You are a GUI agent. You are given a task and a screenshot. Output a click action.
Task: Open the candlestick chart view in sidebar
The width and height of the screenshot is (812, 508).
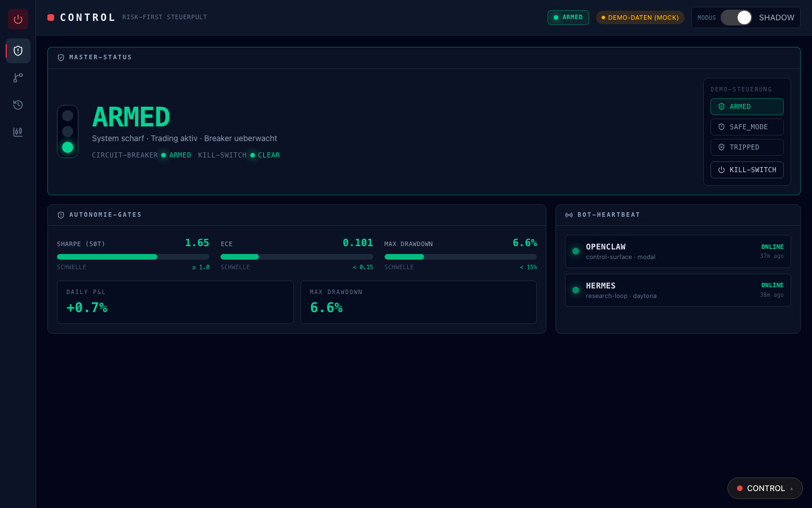18,132
